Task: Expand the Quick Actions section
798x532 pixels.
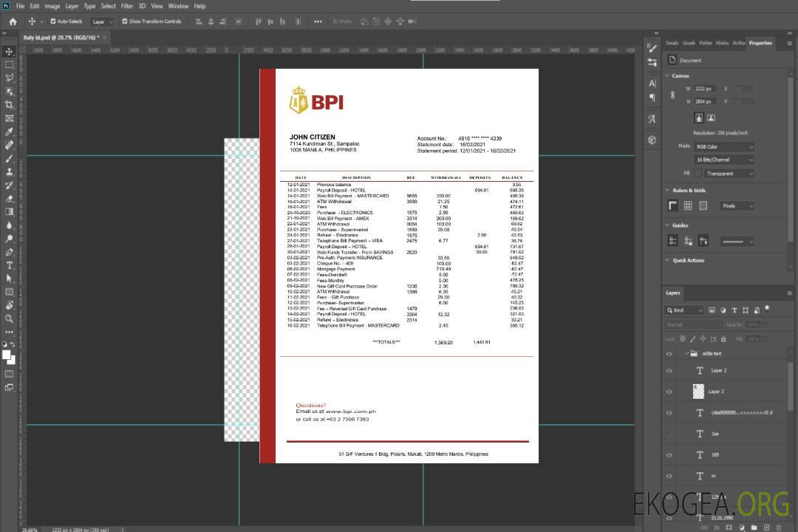Action: [668, 260]
